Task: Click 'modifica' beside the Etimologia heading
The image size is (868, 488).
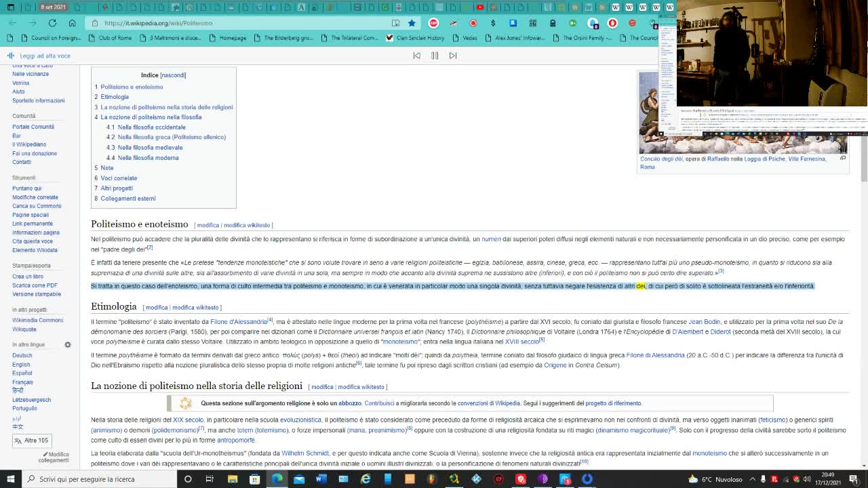Action: click(156, 308)
